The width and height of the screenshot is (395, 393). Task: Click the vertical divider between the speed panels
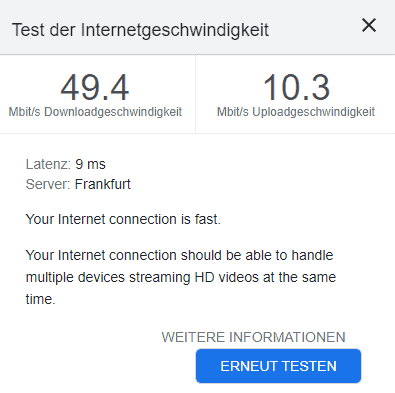tap(195, 94)
